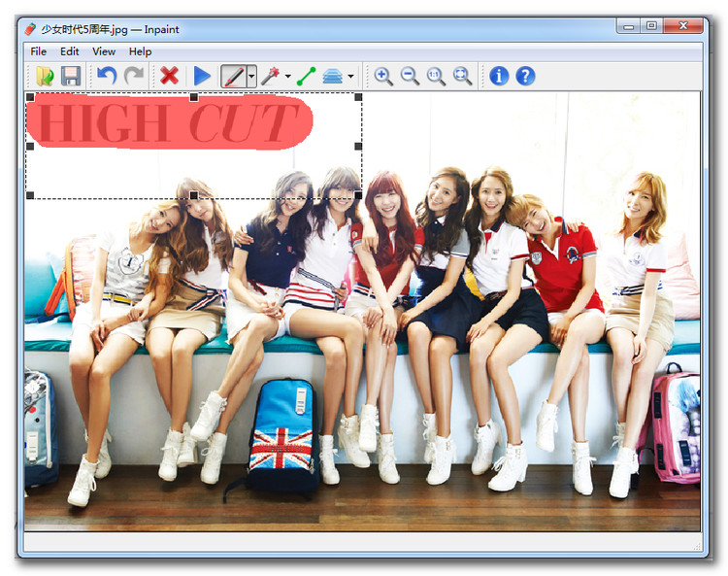Click the Open file icon

45,76
